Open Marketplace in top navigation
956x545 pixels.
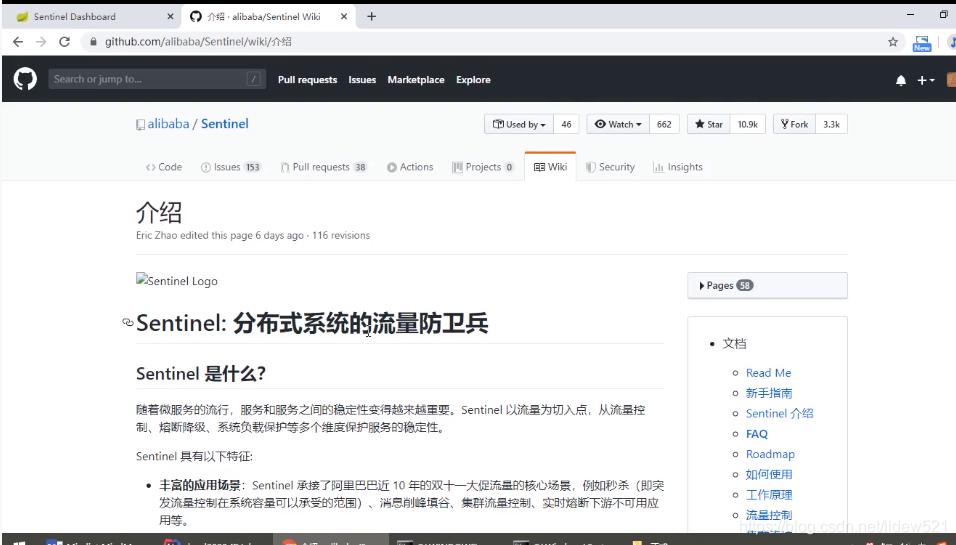[416, 80]
